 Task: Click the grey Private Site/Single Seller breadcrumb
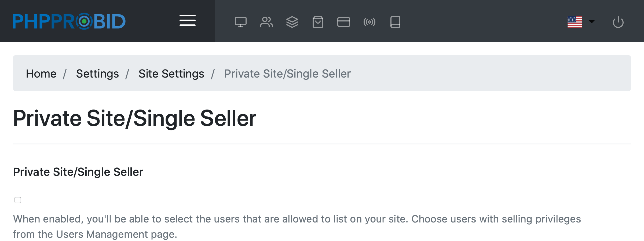pos(287,74)
